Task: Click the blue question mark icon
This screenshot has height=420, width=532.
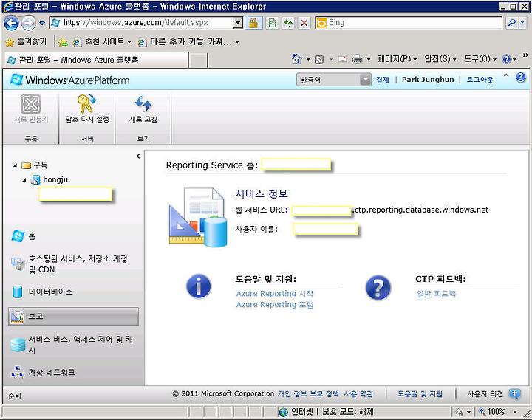Action: 378,287
